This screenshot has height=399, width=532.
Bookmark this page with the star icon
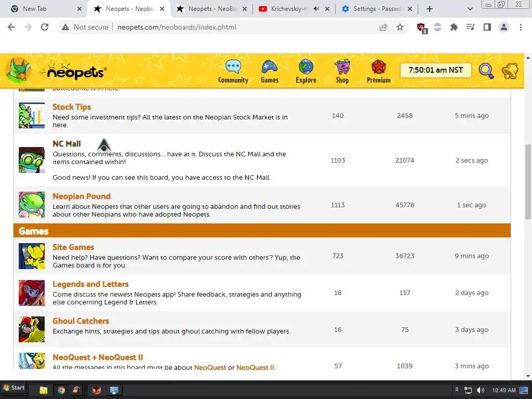coord(400,27)
